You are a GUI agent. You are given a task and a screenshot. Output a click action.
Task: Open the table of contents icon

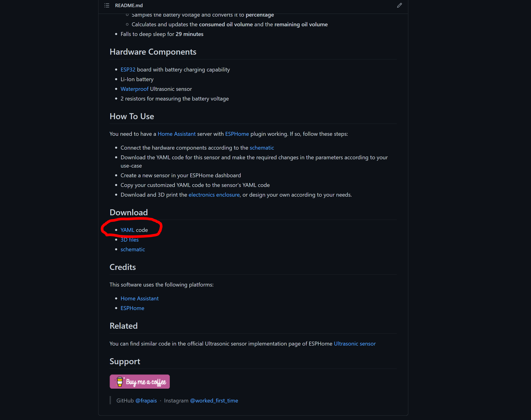point(107,5)
